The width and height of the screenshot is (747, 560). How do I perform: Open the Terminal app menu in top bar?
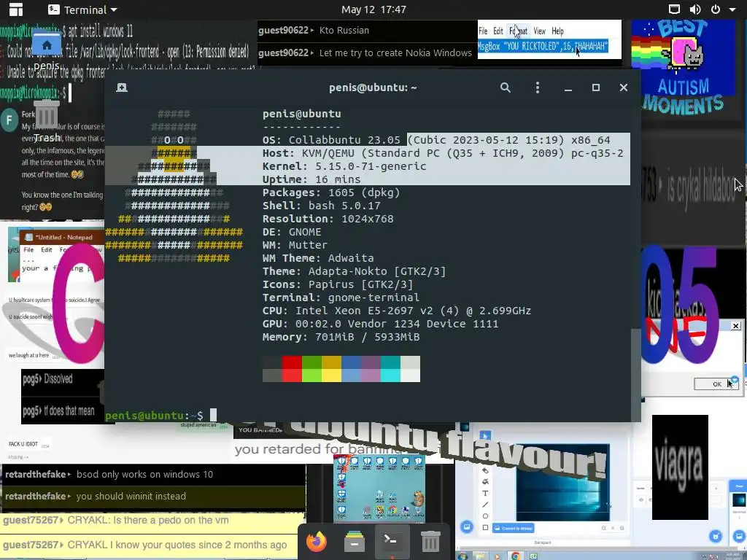(83, 9)
